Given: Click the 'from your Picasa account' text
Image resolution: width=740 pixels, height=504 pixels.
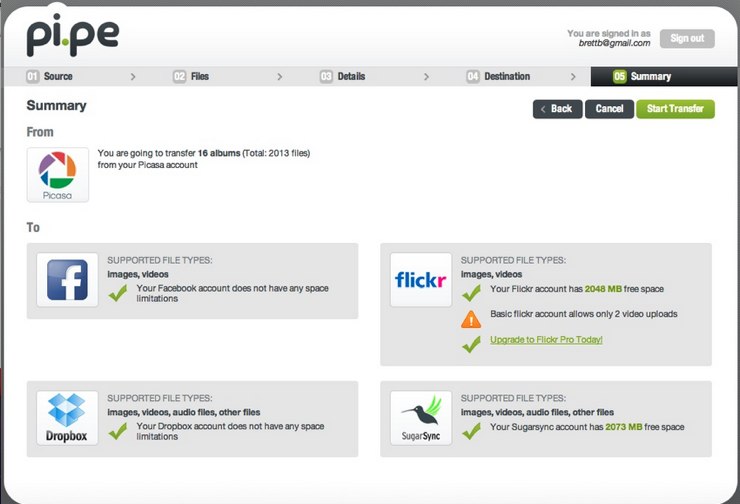Looking at the screenshot, I should [148, 165].
